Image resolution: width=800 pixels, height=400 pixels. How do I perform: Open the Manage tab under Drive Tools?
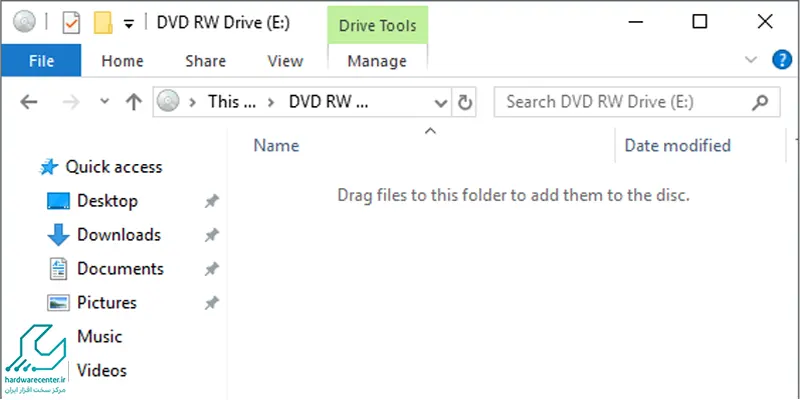[x=376, y=61]
